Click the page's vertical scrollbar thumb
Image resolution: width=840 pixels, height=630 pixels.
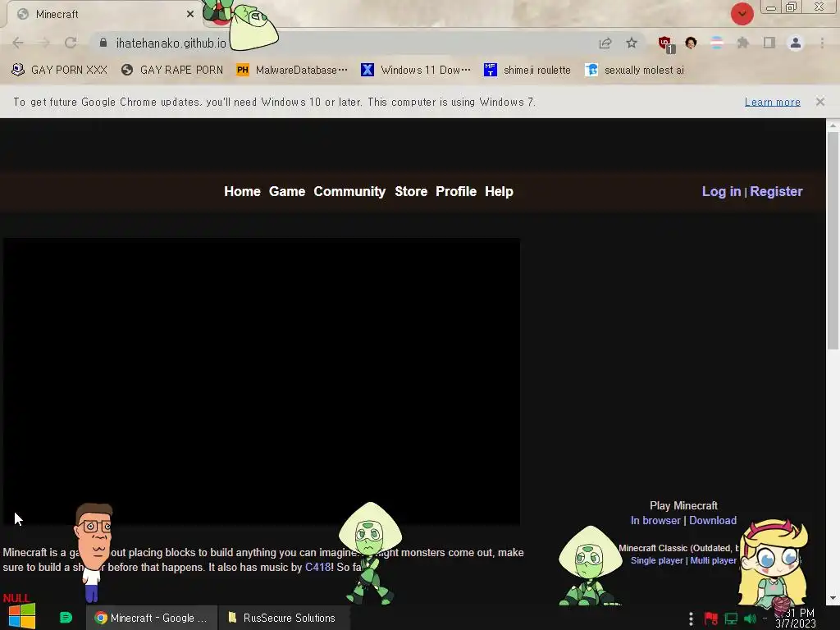pyautogui.click(x=833, y=241)
